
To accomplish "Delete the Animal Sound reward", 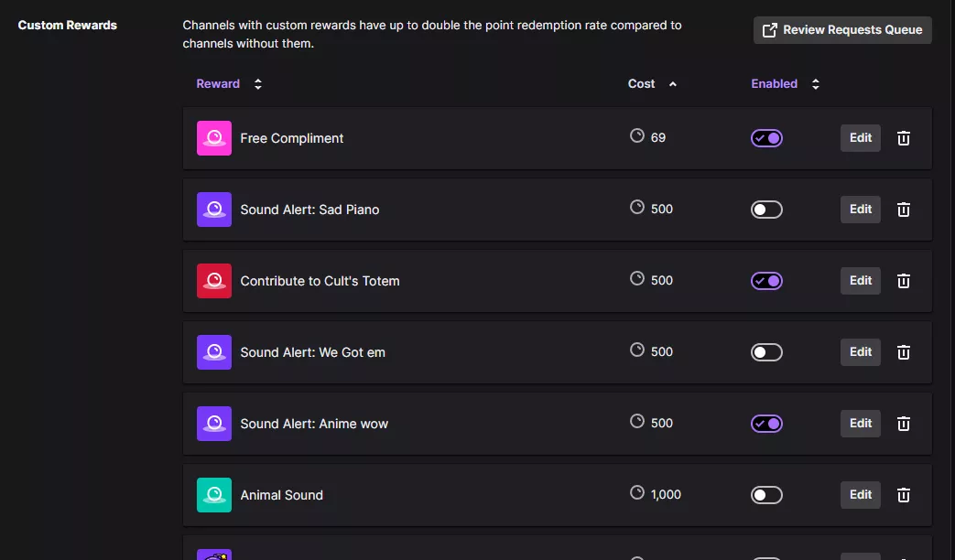I will point(903,495).
